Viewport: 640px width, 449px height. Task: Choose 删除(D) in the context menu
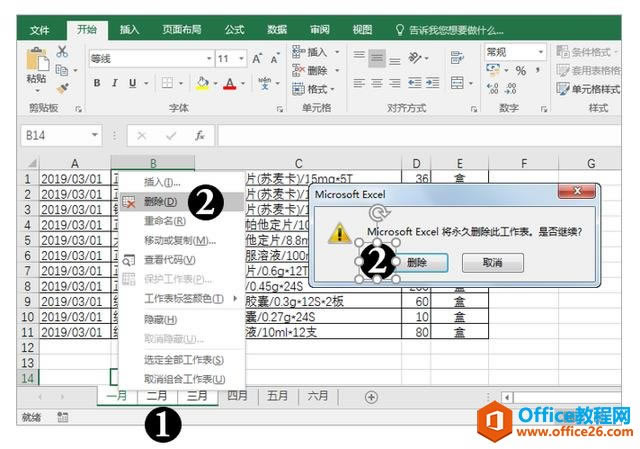pos(182,202)
